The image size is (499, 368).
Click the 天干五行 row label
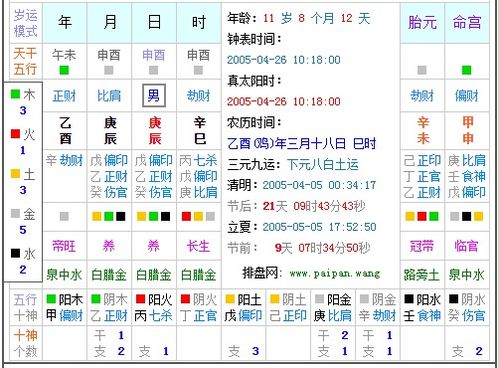[25, 61]
